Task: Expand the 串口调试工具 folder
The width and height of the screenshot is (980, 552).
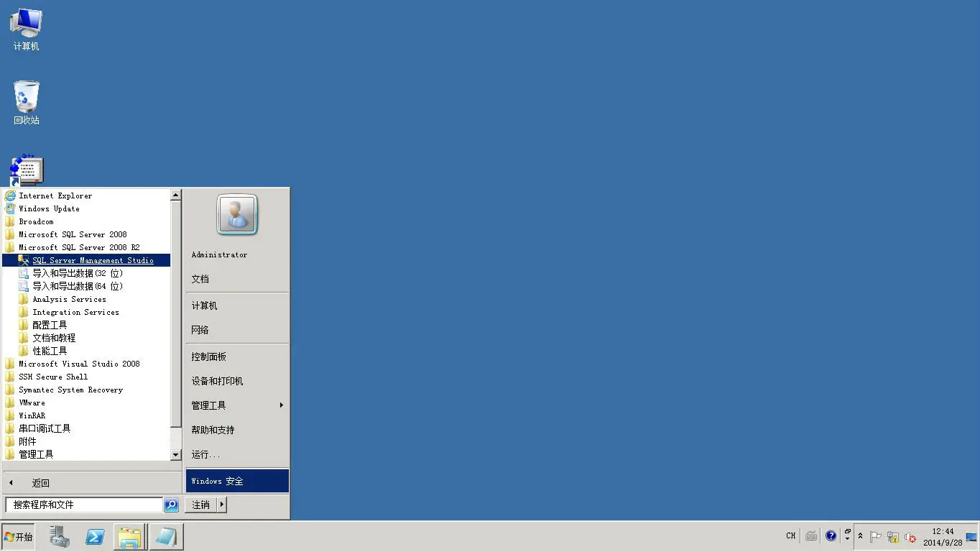Action: coord(86,428)
